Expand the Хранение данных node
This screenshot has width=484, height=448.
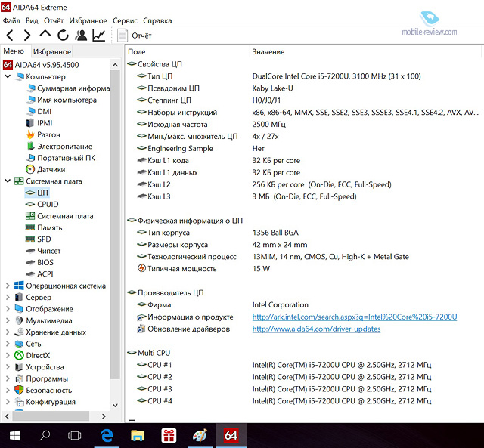pyautogui.click(x=8, y=332)
